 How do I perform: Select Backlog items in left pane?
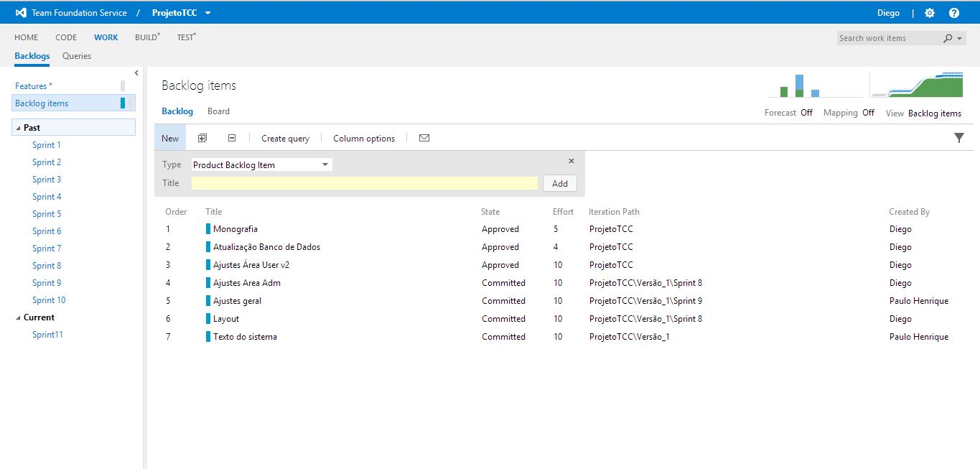coord(74,103)
